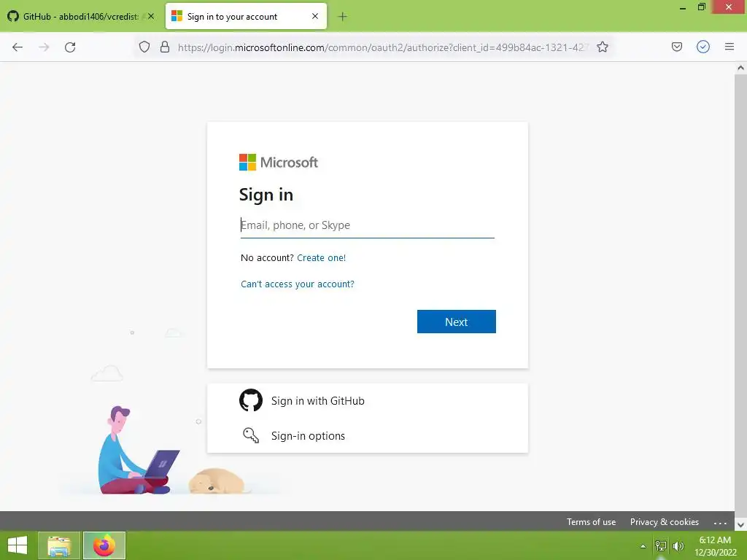Click the taskbar clock and date

tap(715, 546)
